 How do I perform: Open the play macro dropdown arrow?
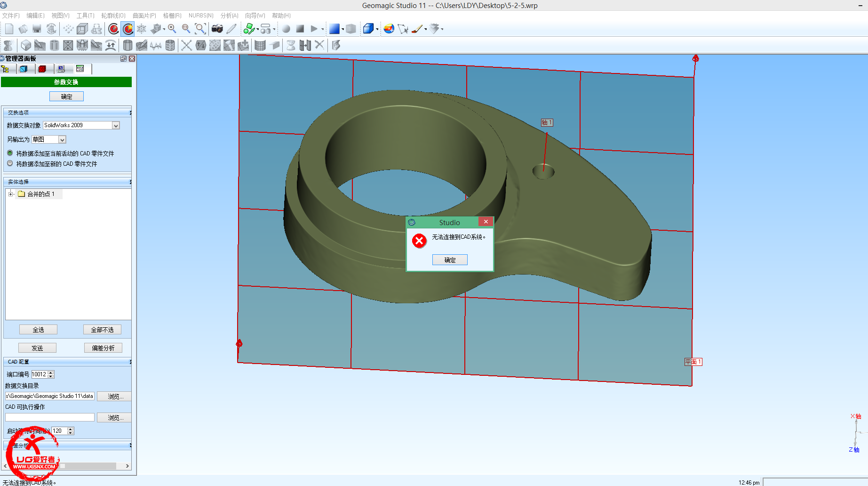click(323, 29)
